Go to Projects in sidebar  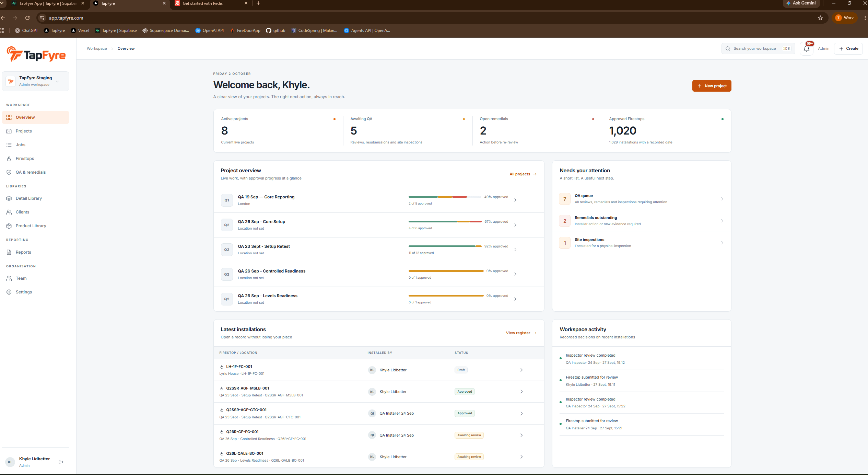(35, 131)
